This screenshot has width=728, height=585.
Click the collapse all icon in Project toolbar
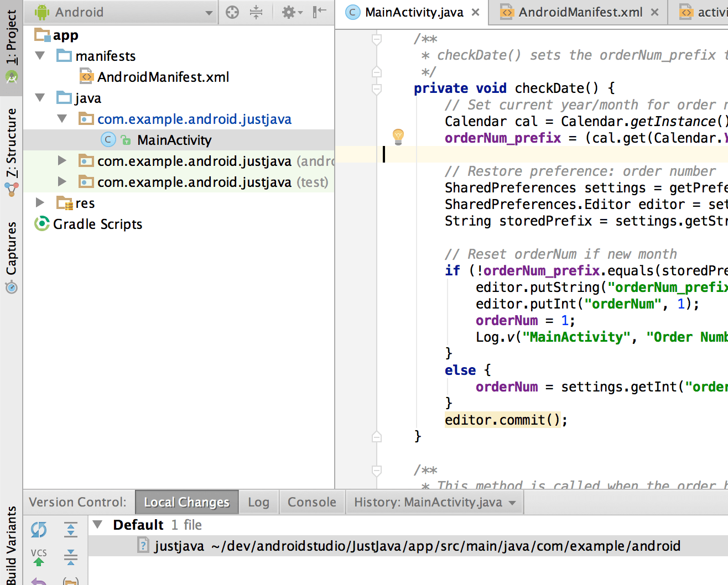point(256,12)
